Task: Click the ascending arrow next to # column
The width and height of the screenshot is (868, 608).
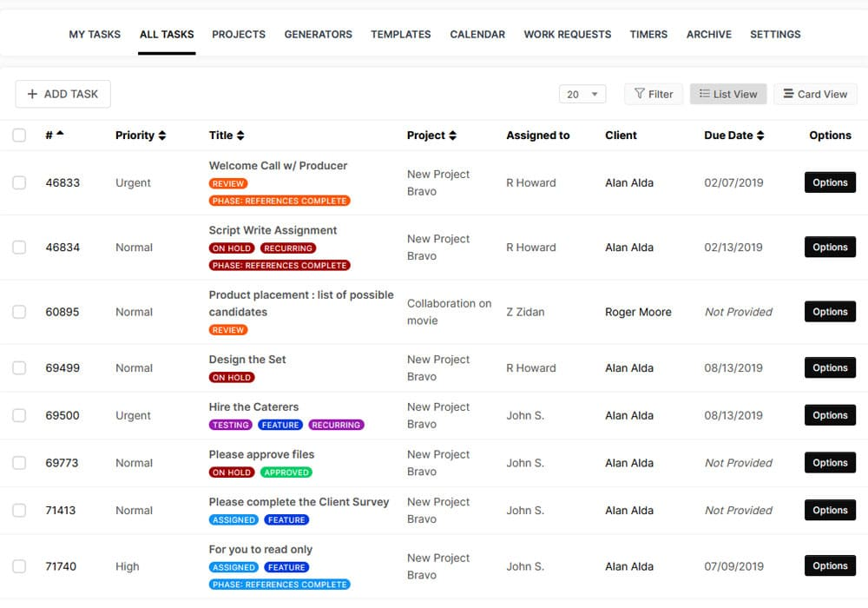Action: [x=60, y=134]
